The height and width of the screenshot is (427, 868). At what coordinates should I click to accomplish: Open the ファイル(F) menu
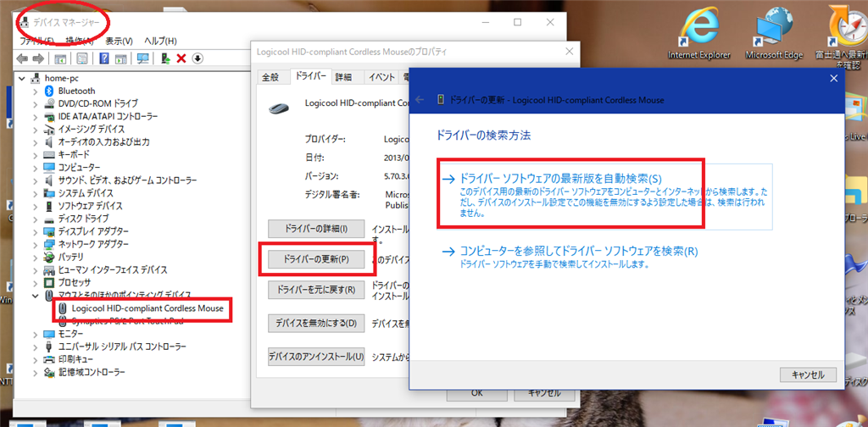click(x=36, y=41)
